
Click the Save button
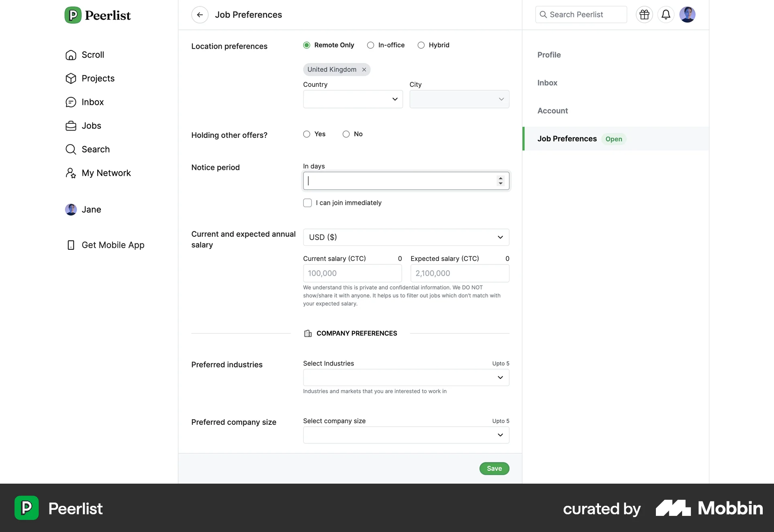[x=494, y=468]
